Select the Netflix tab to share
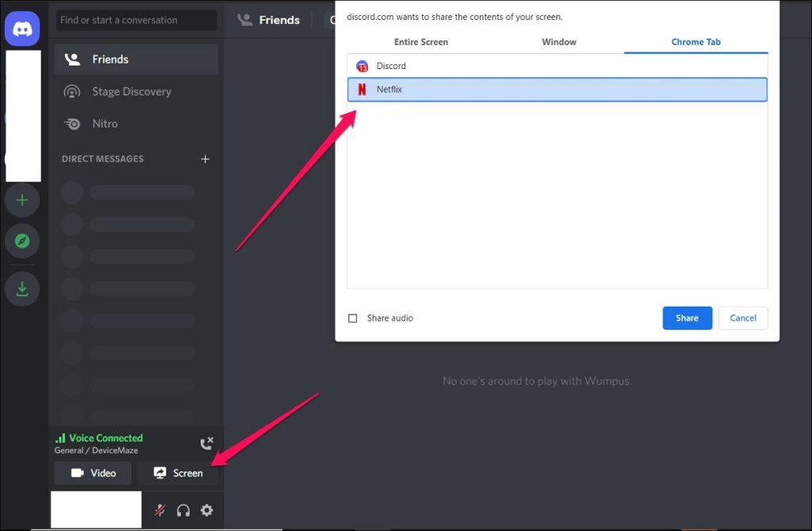This screenshot has width=812, height=531. 389,90
